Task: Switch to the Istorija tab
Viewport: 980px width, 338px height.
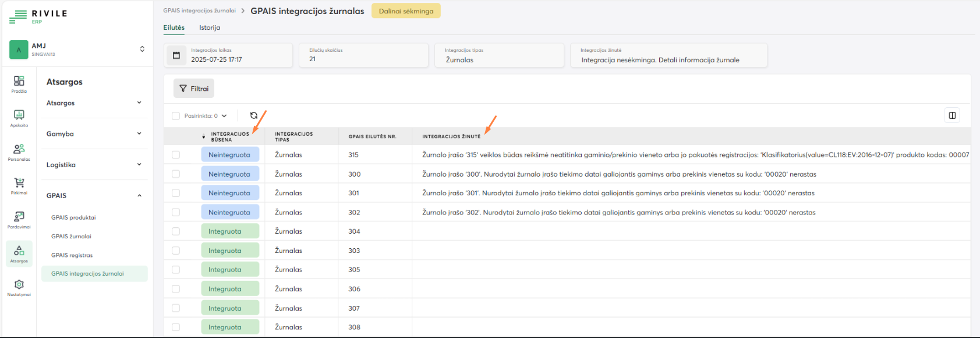Action: coord(210,27)
